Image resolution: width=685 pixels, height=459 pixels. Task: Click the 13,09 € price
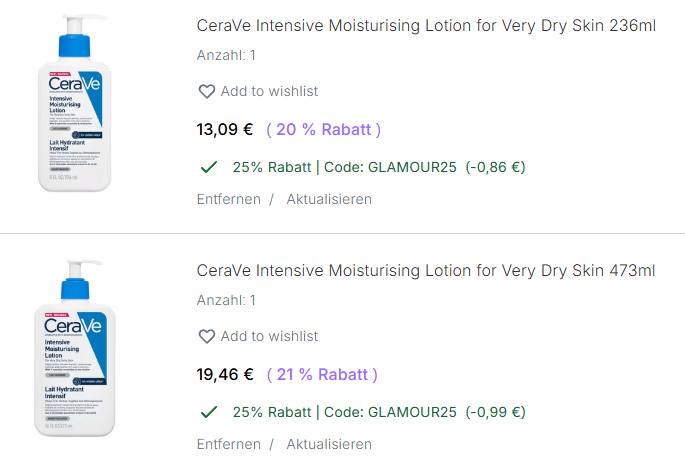tap(225, 129)
